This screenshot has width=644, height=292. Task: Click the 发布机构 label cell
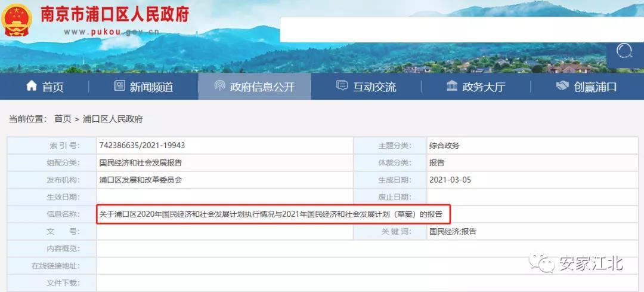click(x=52, y=180)
